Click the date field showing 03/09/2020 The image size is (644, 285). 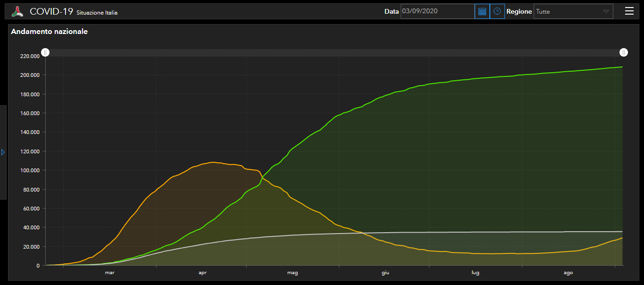437,11
